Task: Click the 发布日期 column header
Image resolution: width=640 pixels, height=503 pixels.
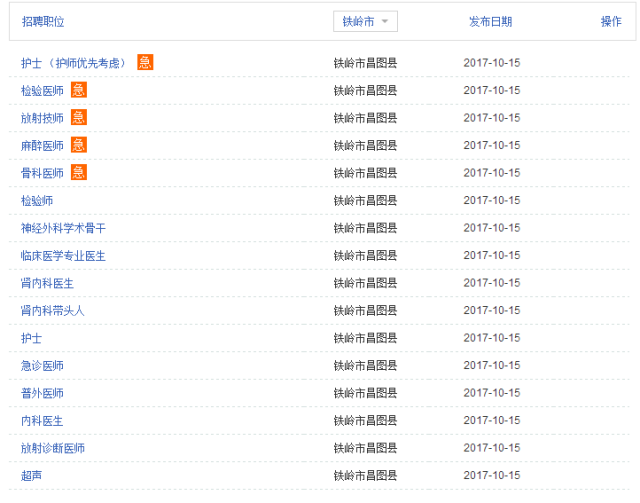Action: point(490,22)
